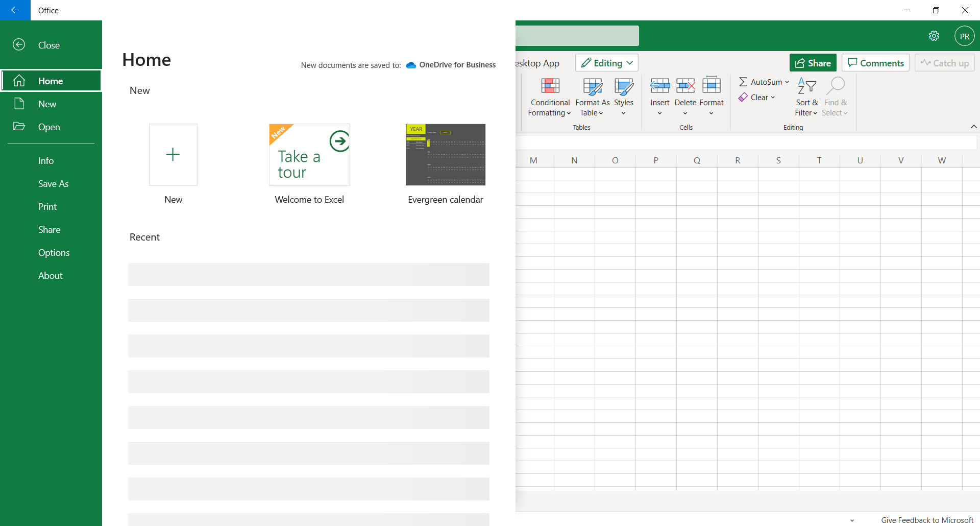Click the back arrow in the title bar

point(15,10)
